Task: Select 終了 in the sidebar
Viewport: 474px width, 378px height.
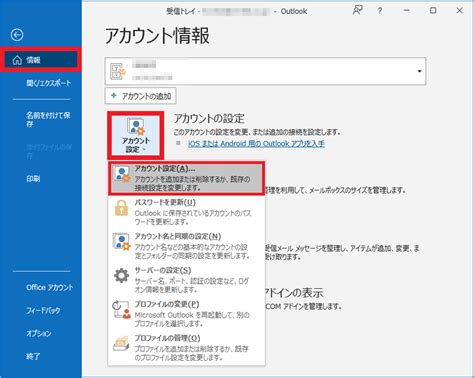Action: (x=33, y=356)
